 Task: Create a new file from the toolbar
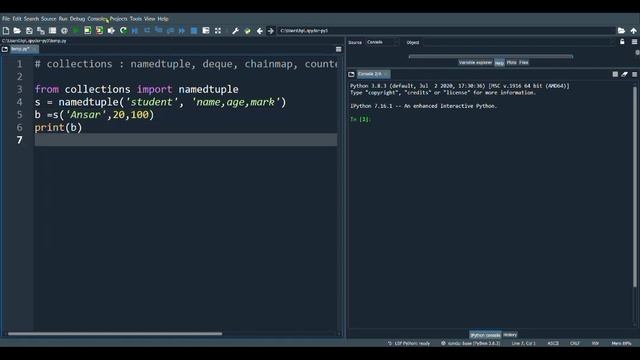click(x=6, y=31)
